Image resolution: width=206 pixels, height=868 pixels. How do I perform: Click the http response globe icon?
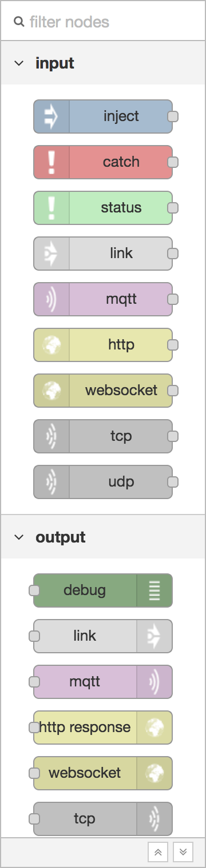(154, 728)
